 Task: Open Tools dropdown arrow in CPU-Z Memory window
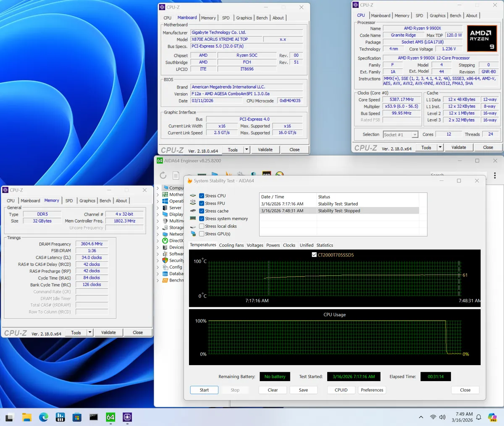89,332
